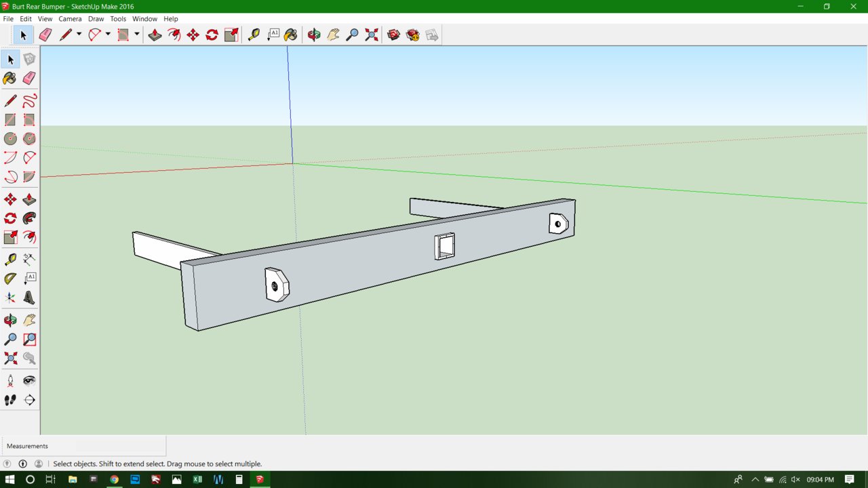Show hidden system tray icons
Image resolution: width=868 pixels, height=488 pixels.
(x=755, y=480)
